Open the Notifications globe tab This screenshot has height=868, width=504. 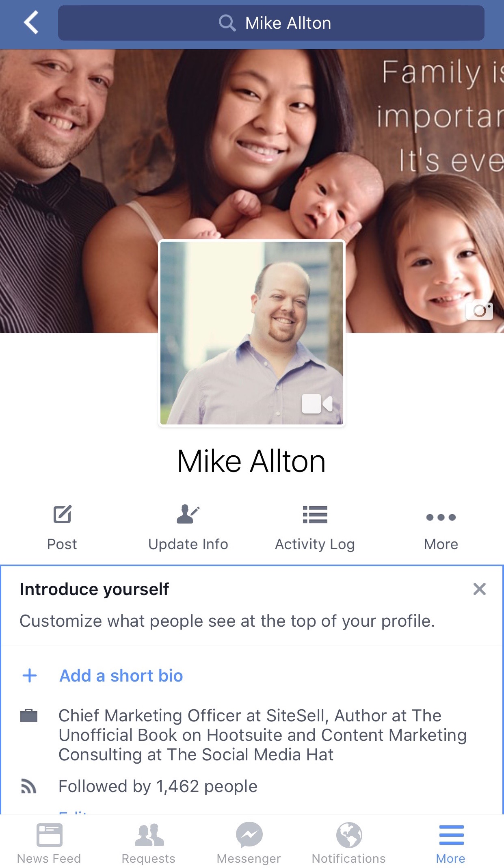(349, 843)
